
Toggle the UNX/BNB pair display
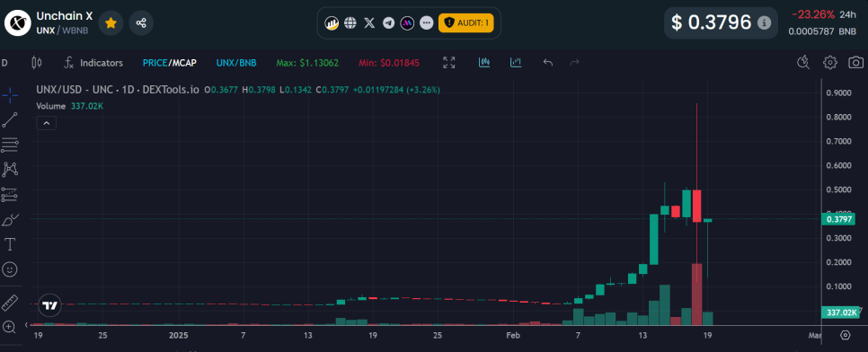pos(236,63)
